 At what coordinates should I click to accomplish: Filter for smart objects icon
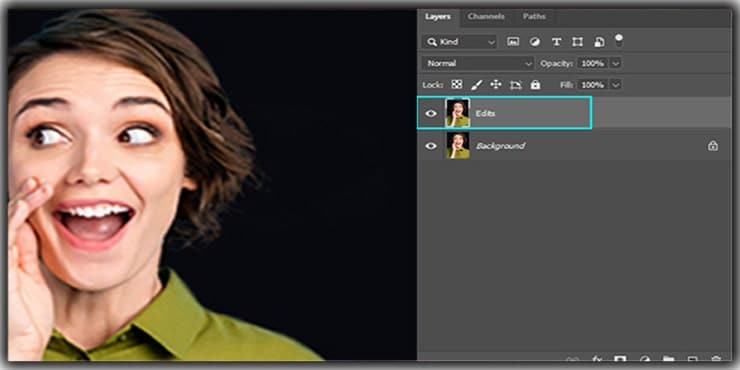point(599,42)
